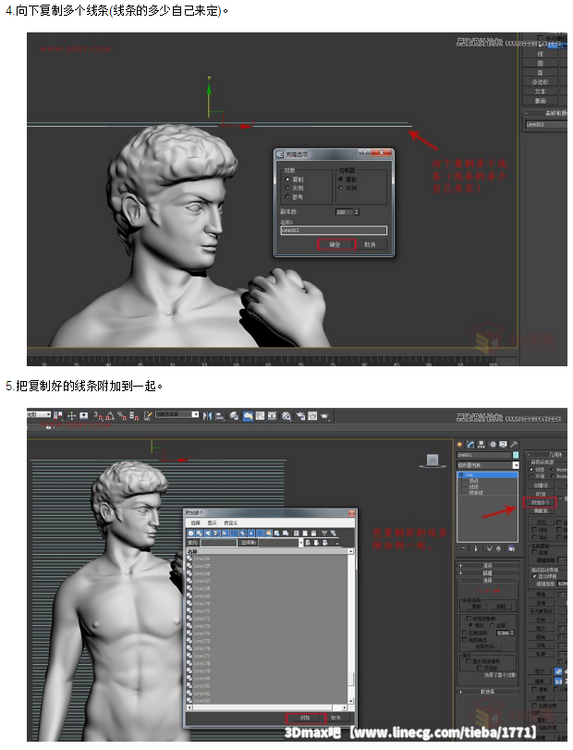
Task: Click Remove Modifier trash icon under stack
Action: click(499, 549)
